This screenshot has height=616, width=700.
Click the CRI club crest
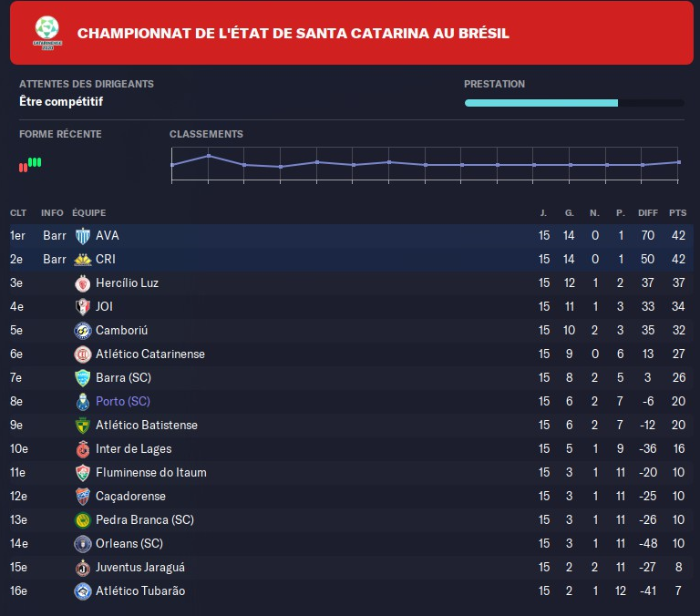(82, 260)
